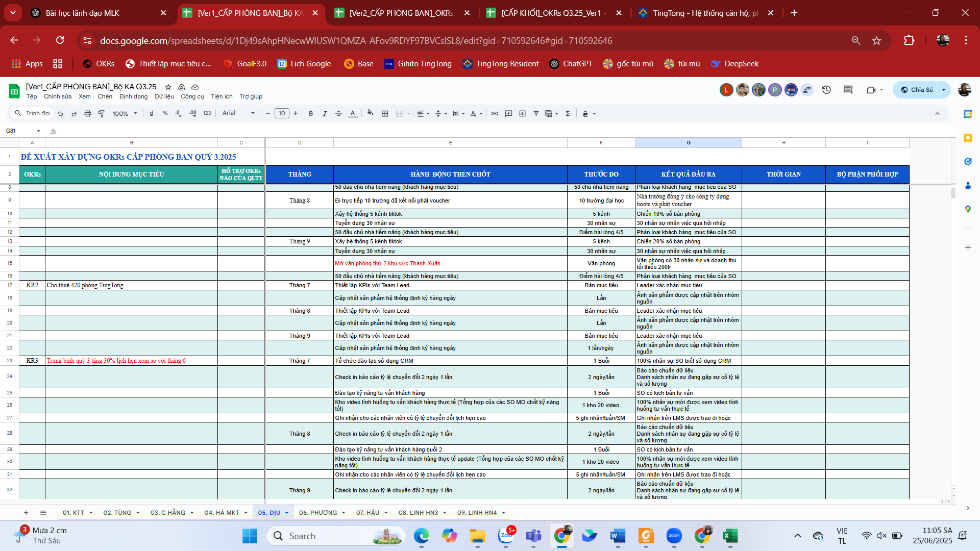Open the borders tool
980x551 pixels.
pos(385,113)
